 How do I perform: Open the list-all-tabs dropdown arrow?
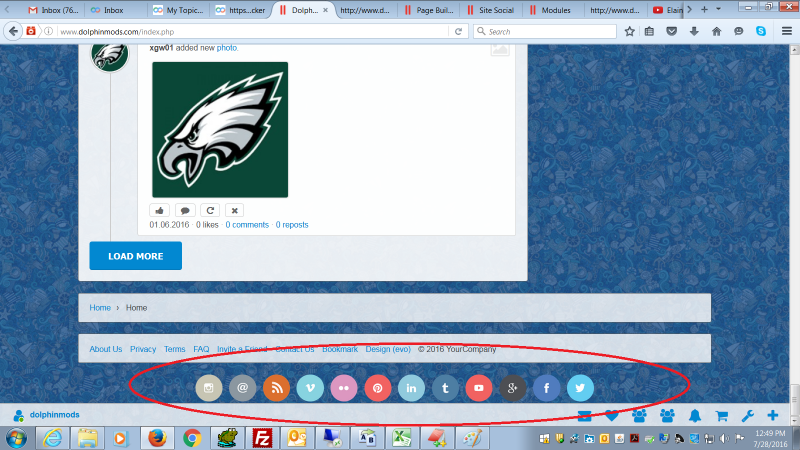[718, 9]
